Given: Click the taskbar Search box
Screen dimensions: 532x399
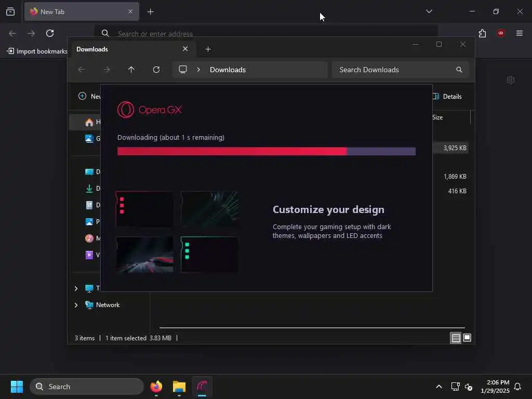Looking at the screenshot, I should (87, 387).
